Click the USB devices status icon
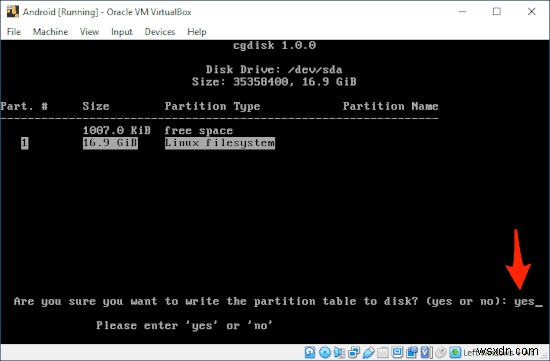 (368, 352)
